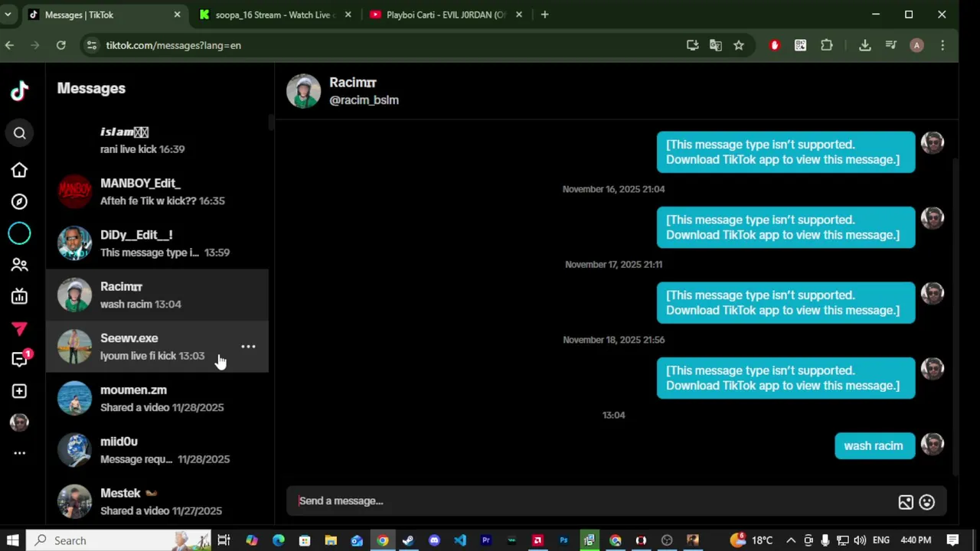Open the Windows notification center icon
The image size is (980, 551).
click(953, 540)
